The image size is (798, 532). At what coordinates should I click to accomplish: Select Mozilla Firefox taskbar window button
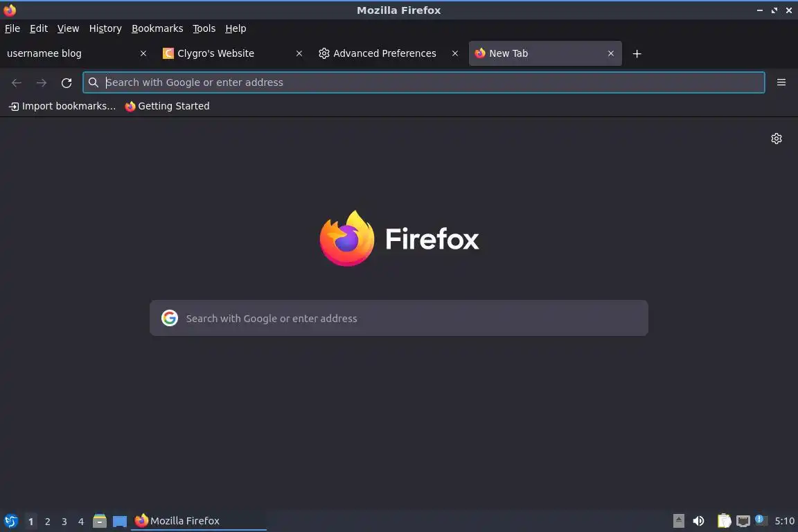(x=199, y=521)
